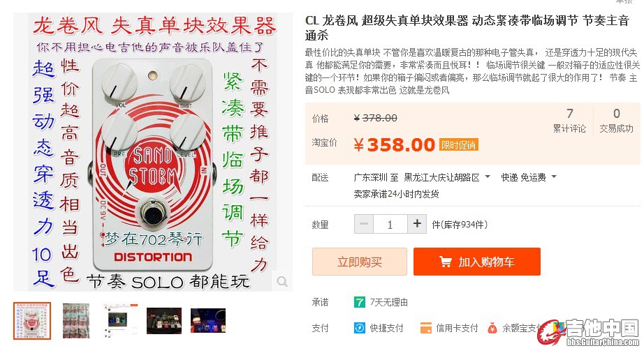Click the shopping cart icon in 加入购物车

(445, 262)
